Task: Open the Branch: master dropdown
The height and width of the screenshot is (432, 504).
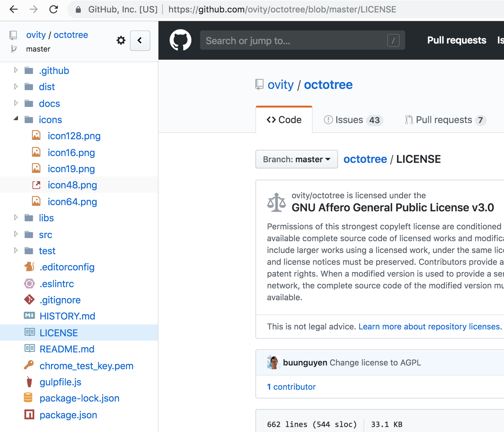Action: coord(296,159)
